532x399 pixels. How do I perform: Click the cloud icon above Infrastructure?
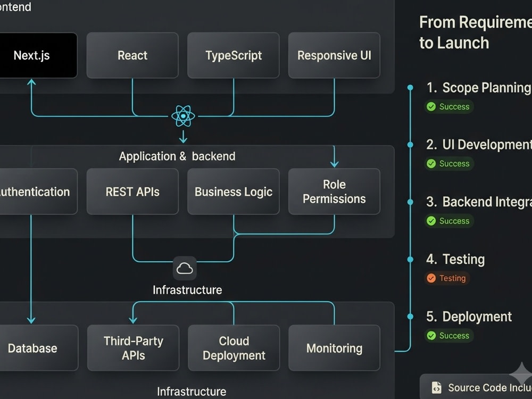(185, 268)
